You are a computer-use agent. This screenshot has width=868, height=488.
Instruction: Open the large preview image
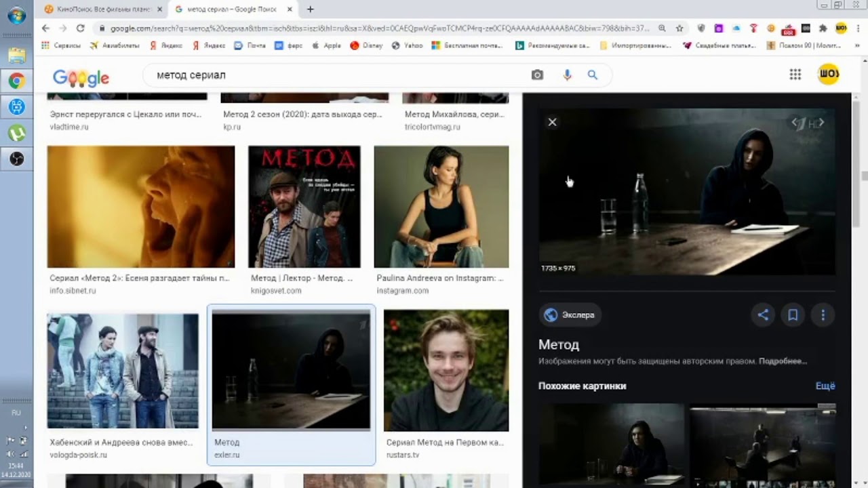(x=687, y=192)
